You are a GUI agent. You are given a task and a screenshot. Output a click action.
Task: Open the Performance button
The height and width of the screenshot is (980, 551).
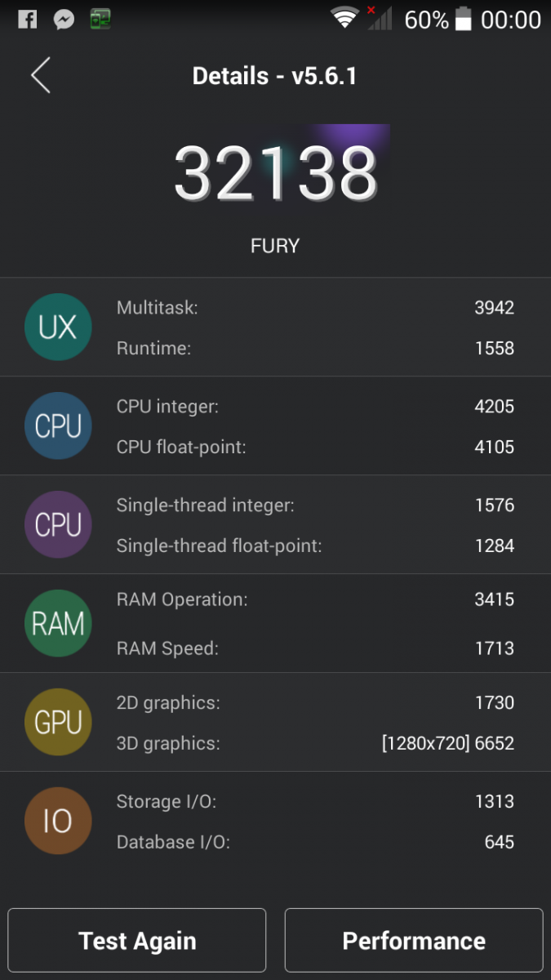point(414,941)
